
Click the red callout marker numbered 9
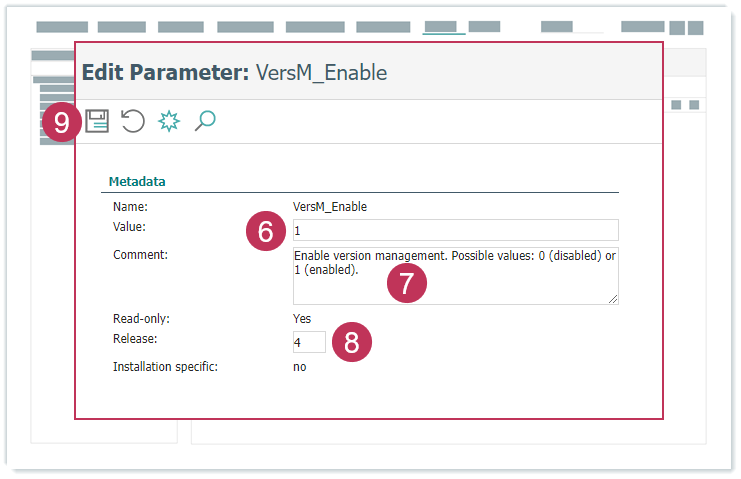pyautogui.click(x=62, y=123)
